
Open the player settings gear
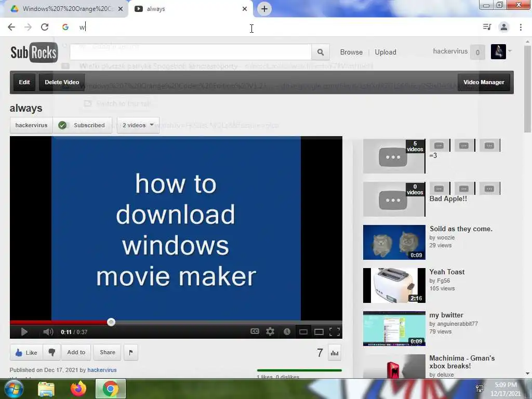pyautogui.click(x=270, y=331)
